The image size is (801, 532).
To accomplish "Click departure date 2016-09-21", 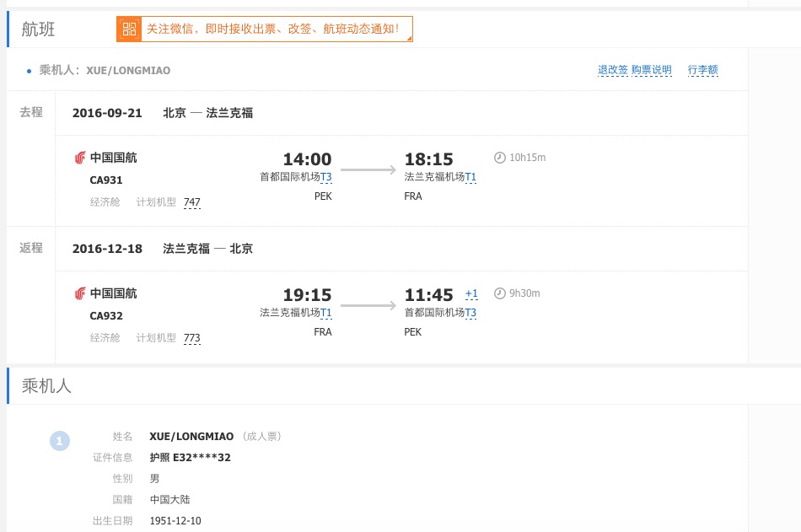I will 107,113.
